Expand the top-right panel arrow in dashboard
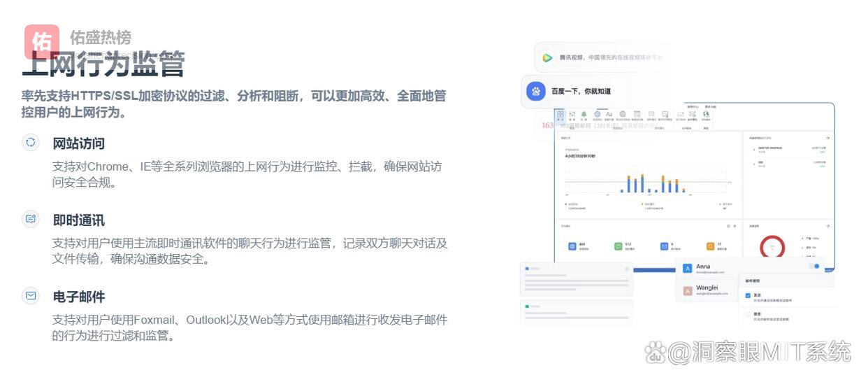Screen dimensions: 868x382 (x=827, y=139)
